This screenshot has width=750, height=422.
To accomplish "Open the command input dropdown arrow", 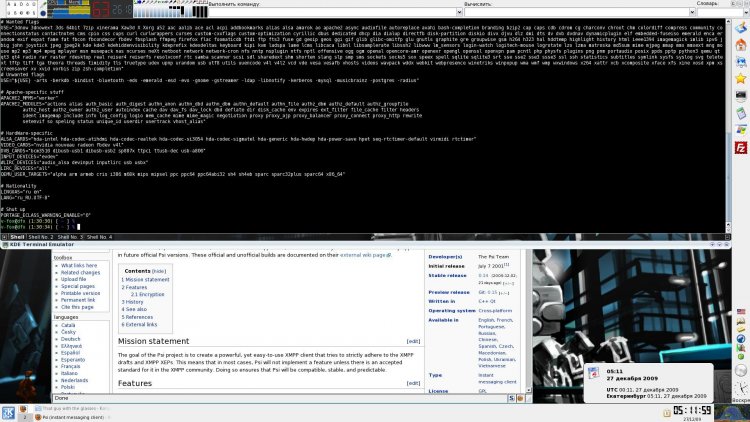I will point(459,12).
